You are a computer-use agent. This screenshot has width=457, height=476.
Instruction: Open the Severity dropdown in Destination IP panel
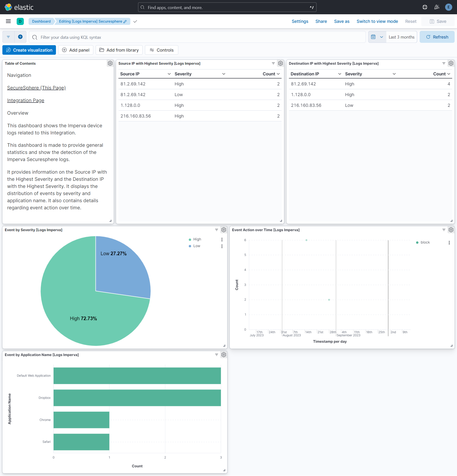(x=394, y=74)
